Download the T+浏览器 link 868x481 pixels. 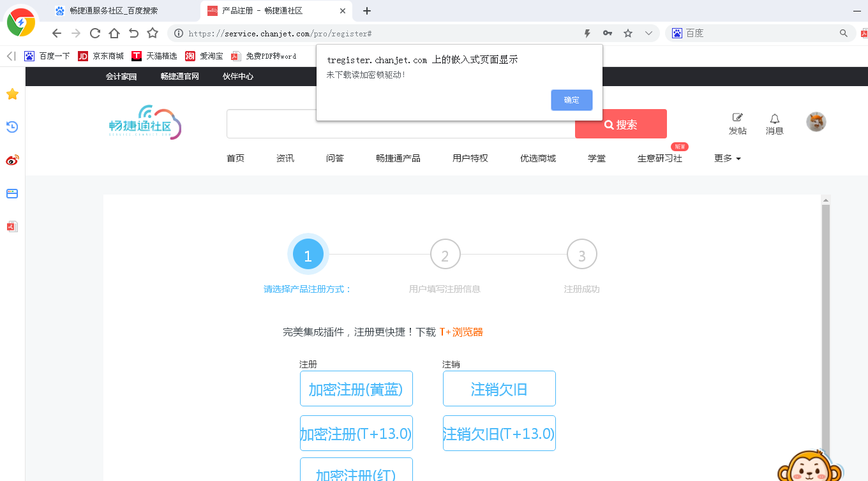point(461,332)
